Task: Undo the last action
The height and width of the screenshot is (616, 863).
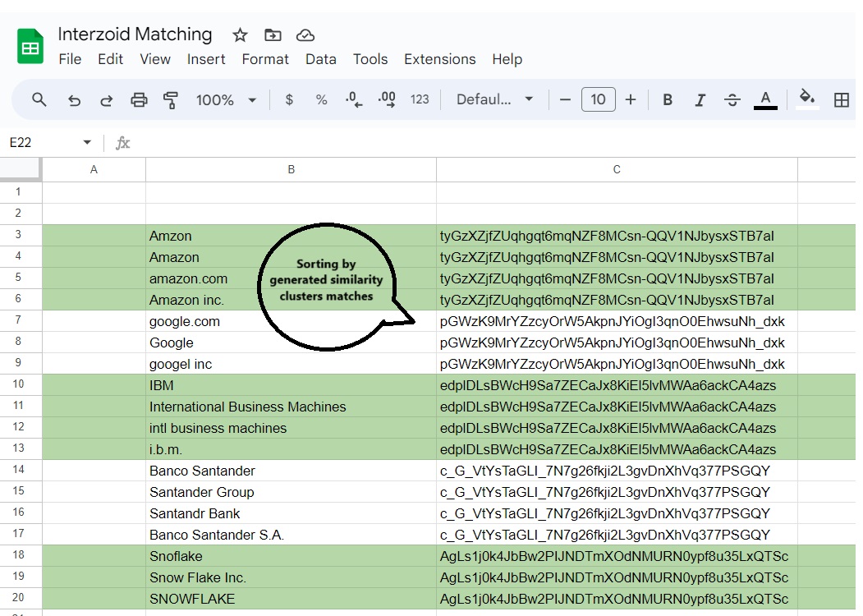Action: [74, 99]
